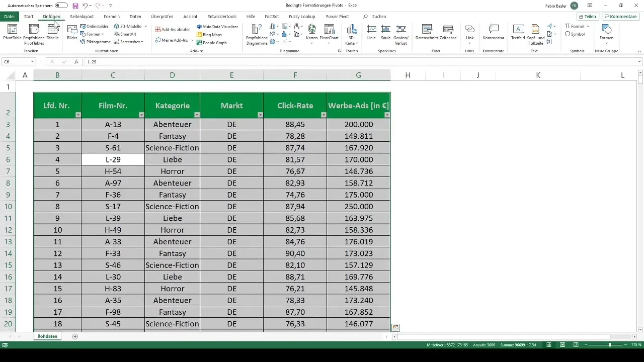The width and height of the screenshot is (644, 362).
Task: Open Markt column filter dropdown
Action: coord(260,115)
